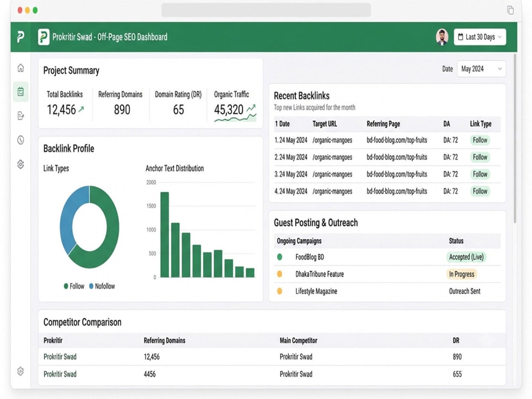Click the Ongoing Campaigns column header

pos(299,241)
